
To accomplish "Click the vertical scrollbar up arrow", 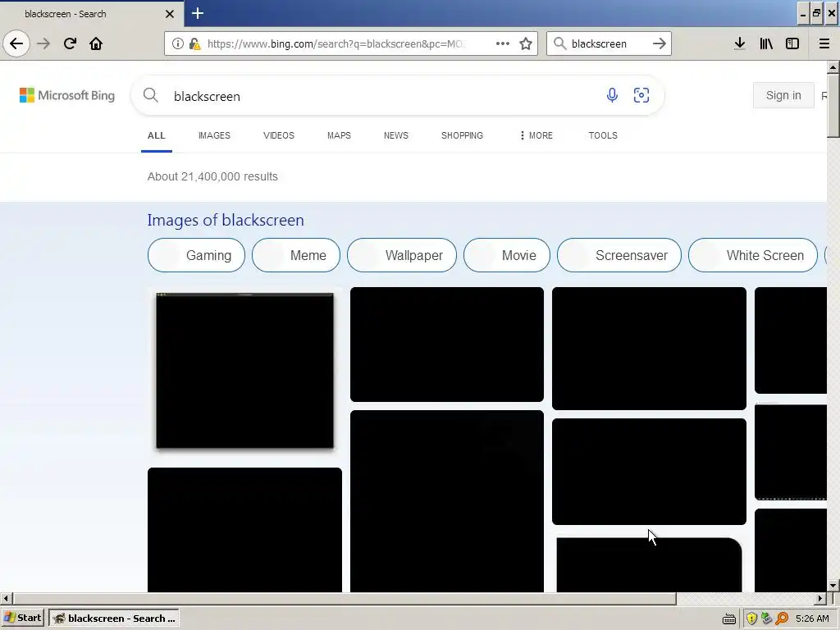I will click(833, 67).
